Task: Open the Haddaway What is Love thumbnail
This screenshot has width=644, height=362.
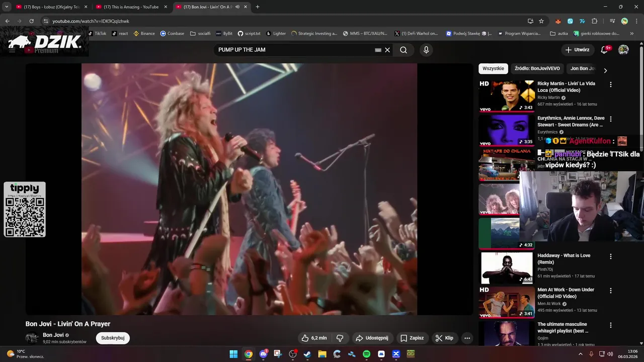Action: pos(506,267)
